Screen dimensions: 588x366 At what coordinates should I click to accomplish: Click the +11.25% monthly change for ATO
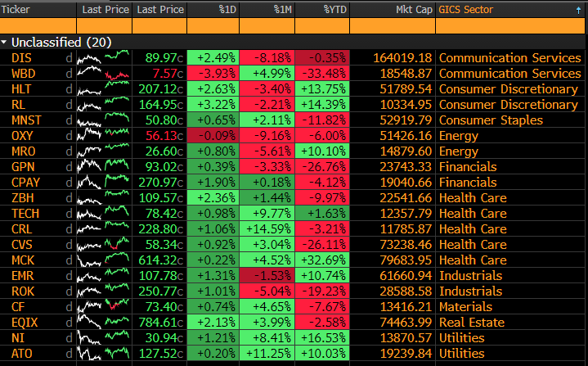click(x=267, y=353)
